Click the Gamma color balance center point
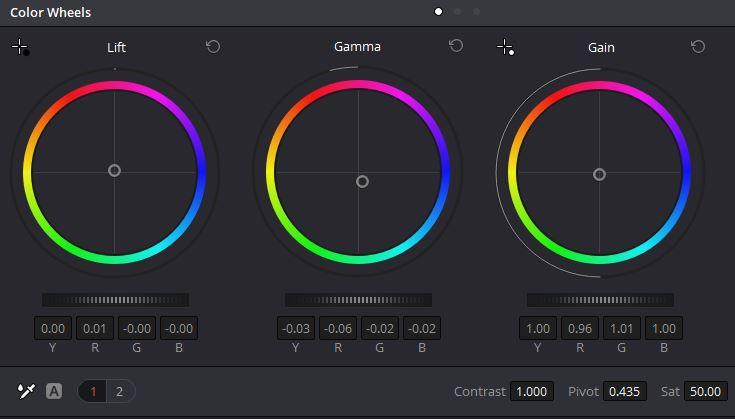This screenshot has height=419, width=735. pos(362,181)
